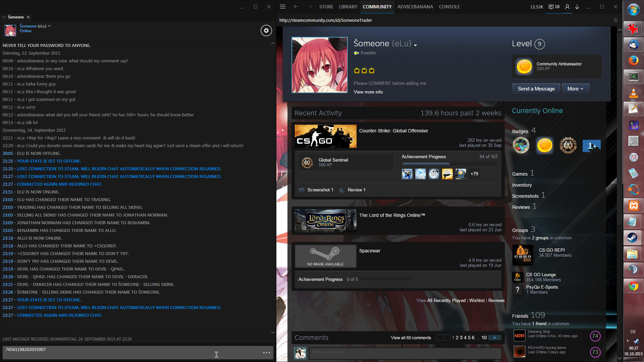Open the friends list icon in header

tap(567, 7)
